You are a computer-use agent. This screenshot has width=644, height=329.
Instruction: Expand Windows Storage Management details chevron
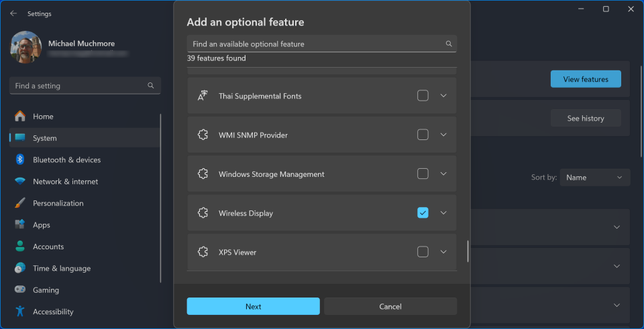click(x=443, y=174)
